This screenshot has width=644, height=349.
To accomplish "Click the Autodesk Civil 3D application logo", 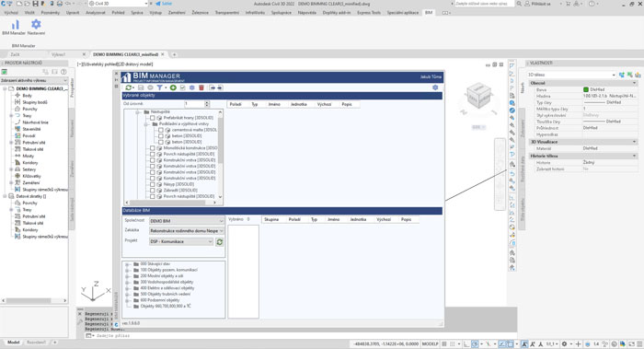I will [x=4, y=4].
